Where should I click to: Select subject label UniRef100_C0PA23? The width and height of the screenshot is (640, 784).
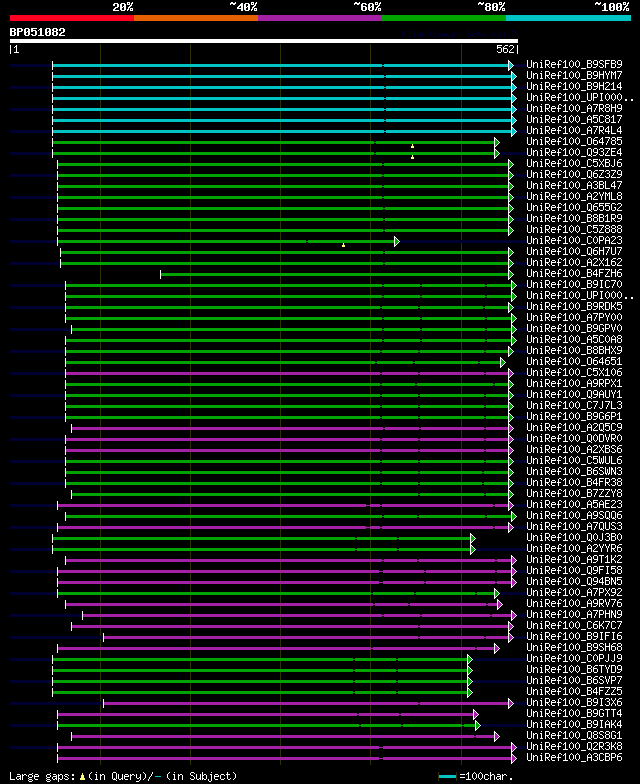click(x=574, y=240)
